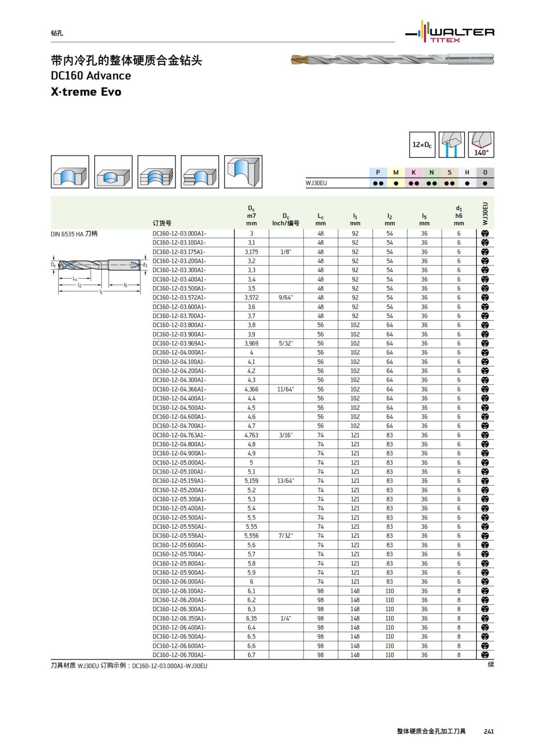Click the order example DC160-12-03.000A1-WJ30EU text
Screen dimensions: 535x756
coord(170,666)
